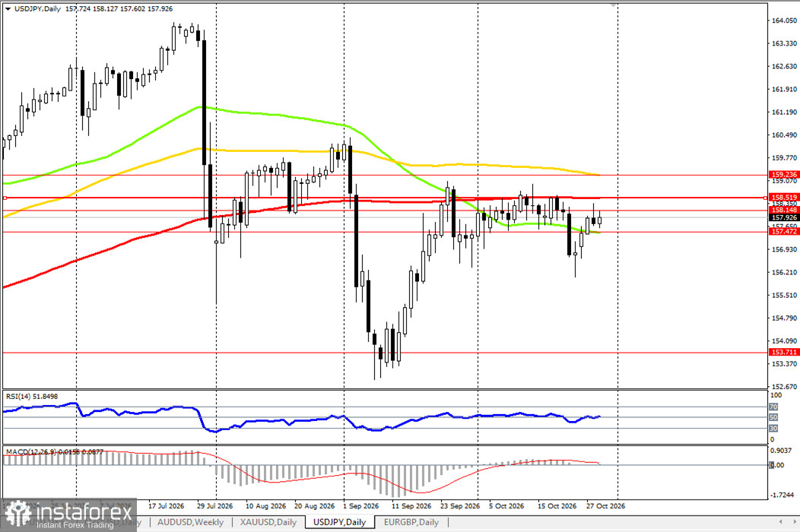Activate the USDJPY,Daily tab

(x=340, y=522)
